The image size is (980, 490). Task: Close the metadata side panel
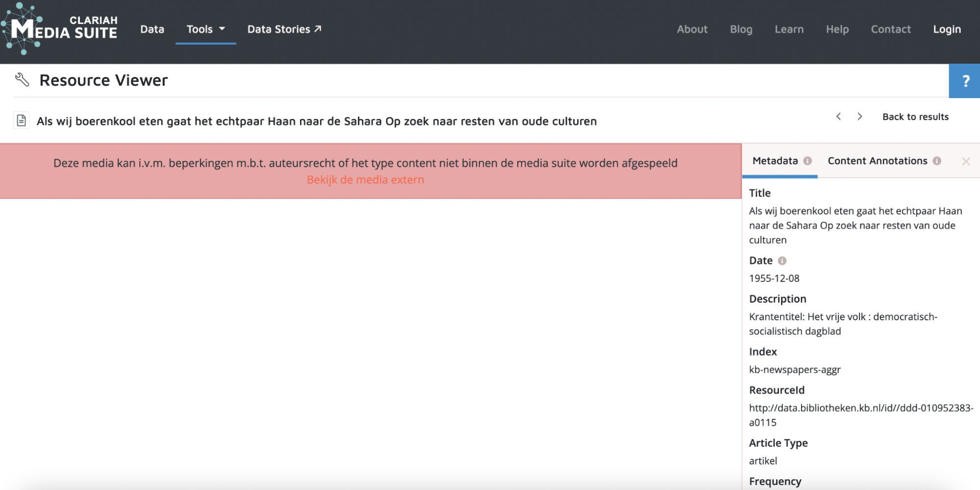966,161
